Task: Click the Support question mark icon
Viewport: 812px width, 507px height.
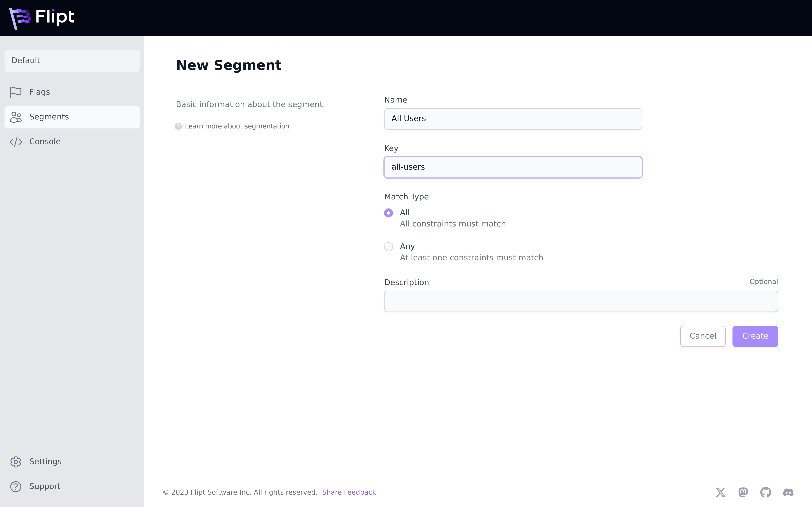Action: [16, 487]
